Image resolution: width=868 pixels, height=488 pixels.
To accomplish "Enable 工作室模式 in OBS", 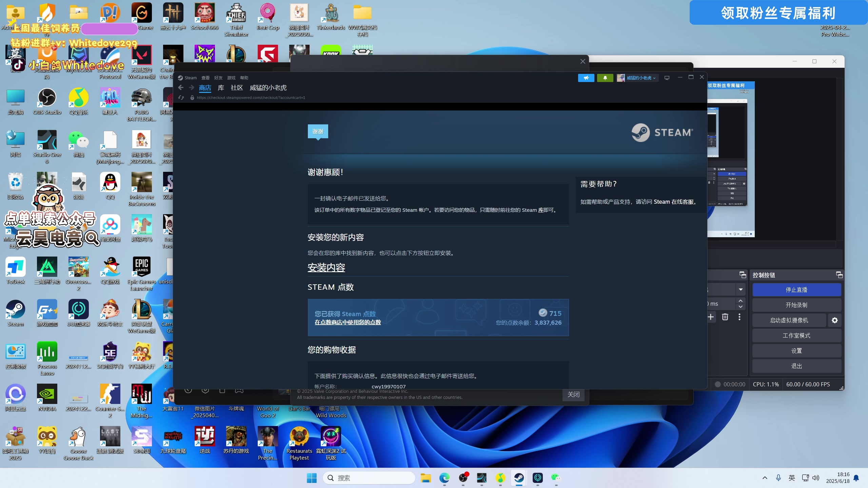I will click(796, 336).
